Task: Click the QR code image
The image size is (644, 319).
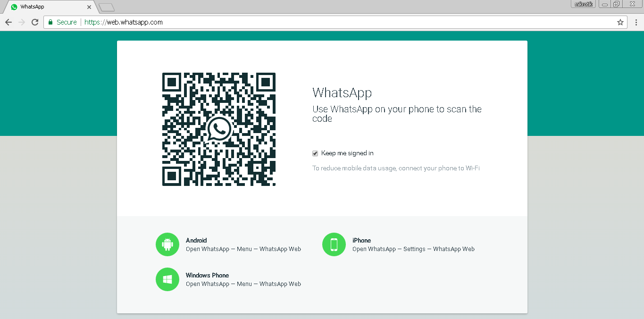Action: tap(219, 129)
